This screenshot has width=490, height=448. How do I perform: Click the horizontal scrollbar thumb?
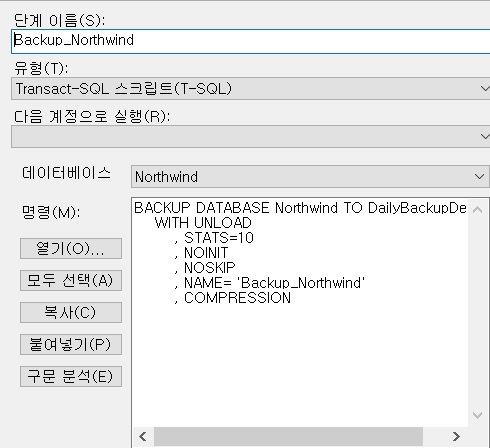click(x=288, y=436)
